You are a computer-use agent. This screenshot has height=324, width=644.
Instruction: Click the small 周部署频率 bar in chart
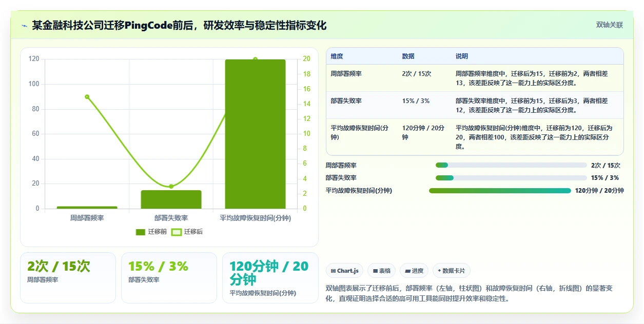(87, 208)
